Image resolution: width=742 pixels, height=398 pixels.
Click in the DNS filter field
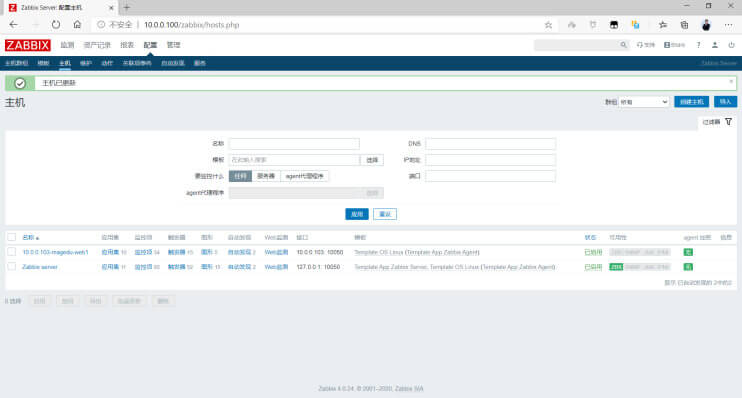point(490,143)
